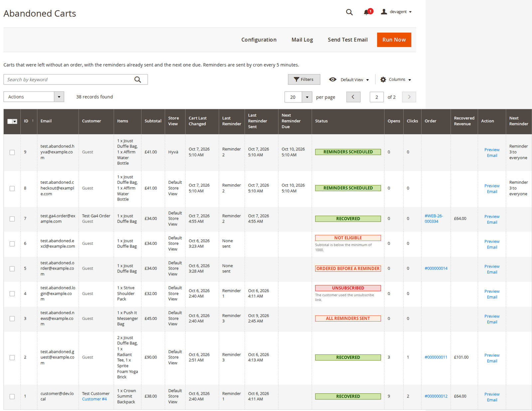The height and width of the screenshot is (411, 532).
Task: Preview Email for cart ID 2
Action: (492, 358)
